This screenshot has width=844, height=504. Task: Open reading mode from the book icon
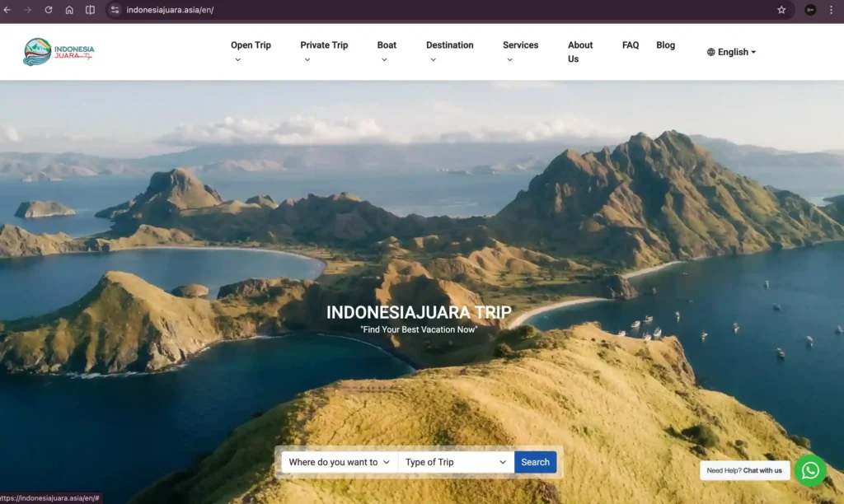[x=91, y=11]
